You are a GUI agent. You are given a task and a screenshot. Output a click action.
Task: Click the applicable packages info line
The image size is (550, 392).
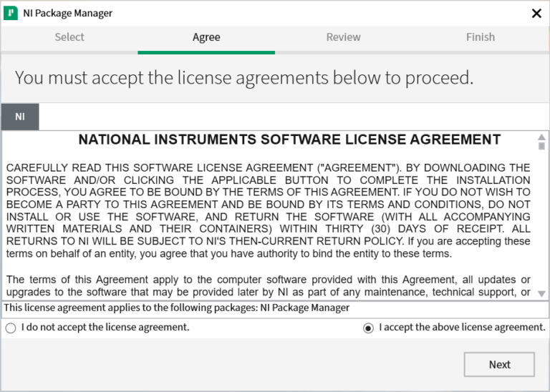click(177, 308)
